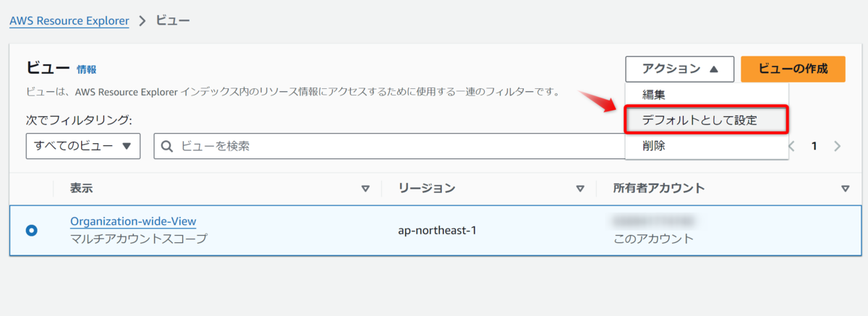Click the ビューの作成 button
The height and width of the screenshot is (316, 868).
click(793, 69)
